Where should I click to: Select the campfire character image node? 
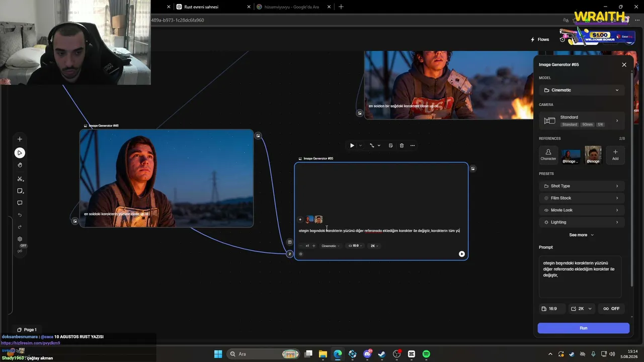coord(448,85)
